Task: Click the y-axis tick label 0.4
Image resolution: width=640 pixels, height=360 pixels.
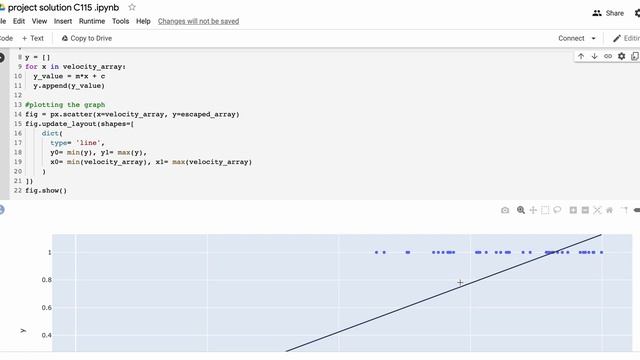Action: coord(47,336)
